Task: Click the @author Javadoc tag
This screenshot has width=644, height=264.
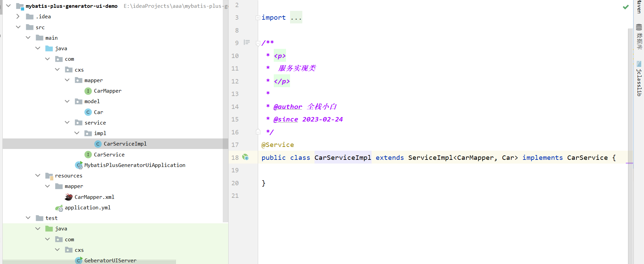Action: [x=288, y=107]
